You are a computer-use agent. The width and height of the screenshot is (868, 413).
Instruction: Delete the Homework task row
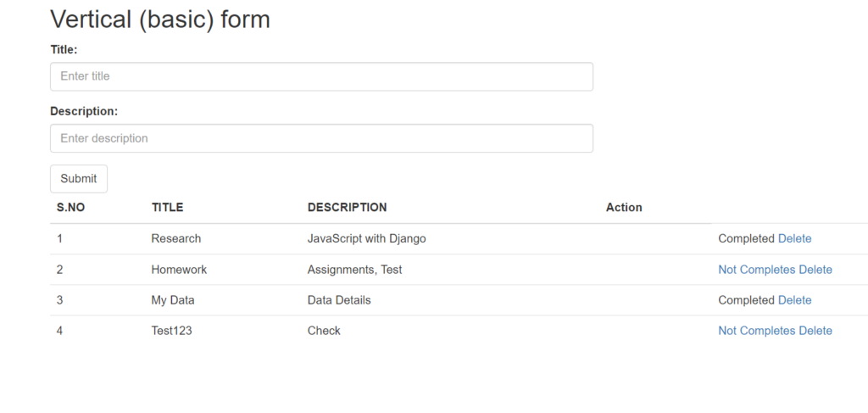coord(815,270)
